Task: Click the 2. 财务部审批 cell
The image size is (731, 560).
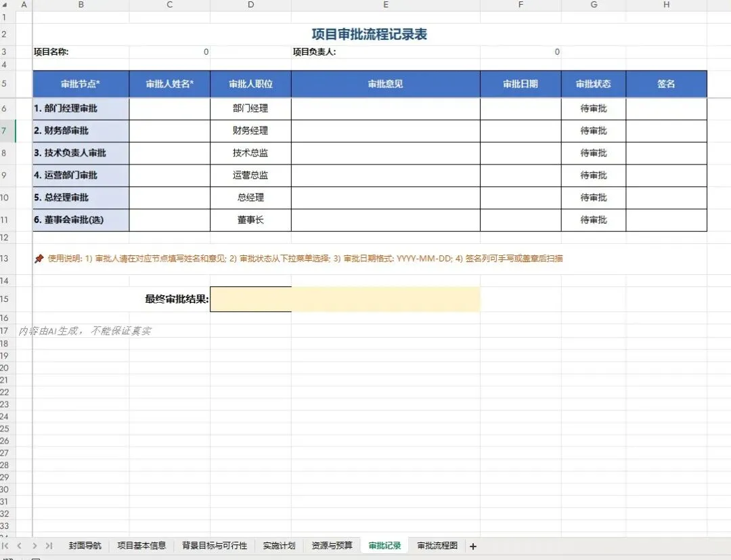Action: coord(81,131)
